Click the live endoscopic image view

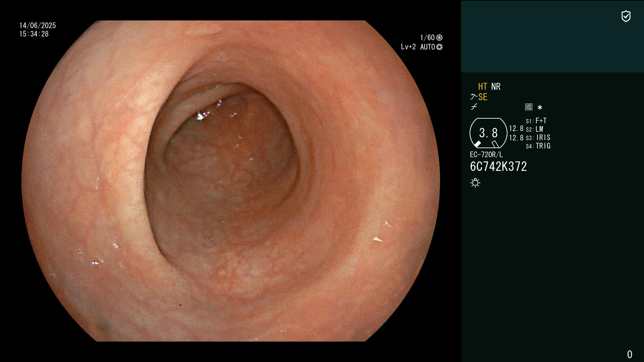(231, 181)
